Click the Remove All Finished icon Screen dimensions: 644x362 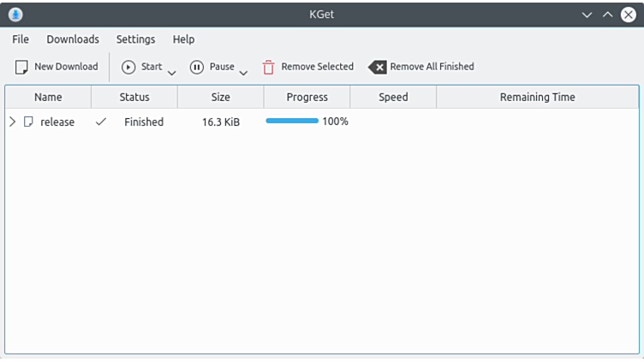(x=377, y=67)
